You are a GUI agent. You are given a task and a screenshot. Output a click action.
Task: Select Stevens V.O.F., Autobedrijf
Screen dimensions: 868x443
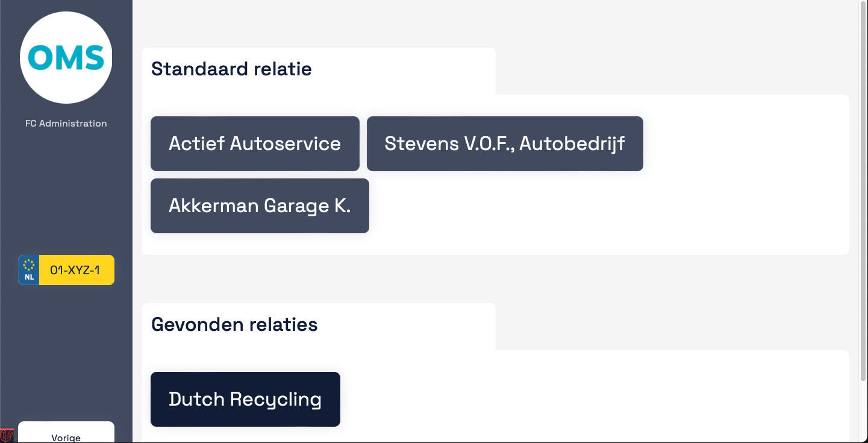505,143
